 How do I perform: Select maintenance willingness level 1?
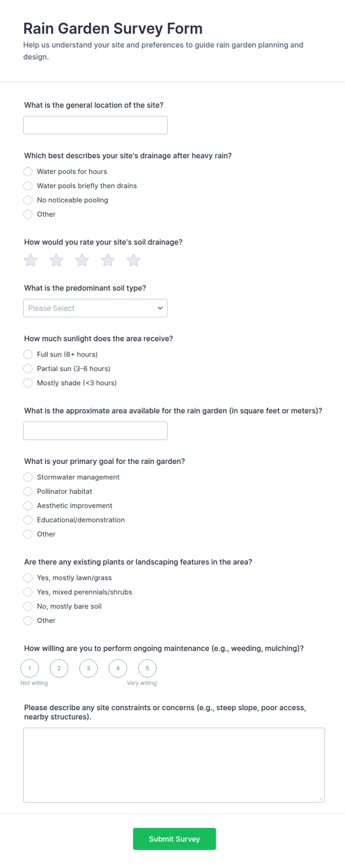pyautogui.click(x=30, y=668)
